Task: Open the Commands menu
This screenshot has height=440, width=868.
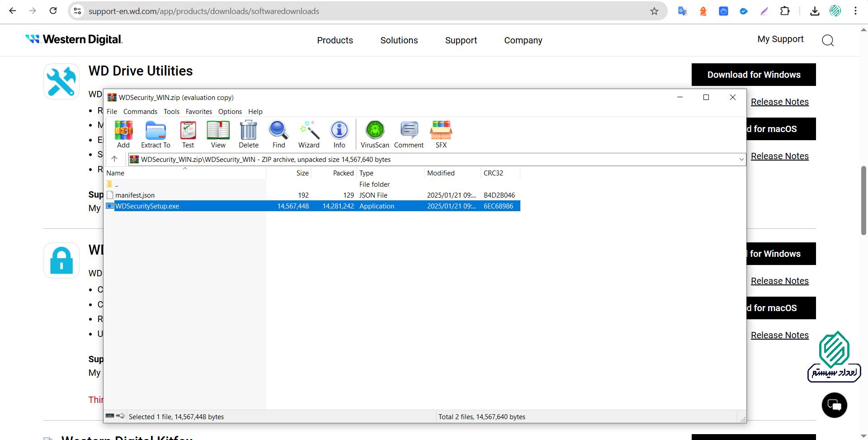Action: point(140,111)
